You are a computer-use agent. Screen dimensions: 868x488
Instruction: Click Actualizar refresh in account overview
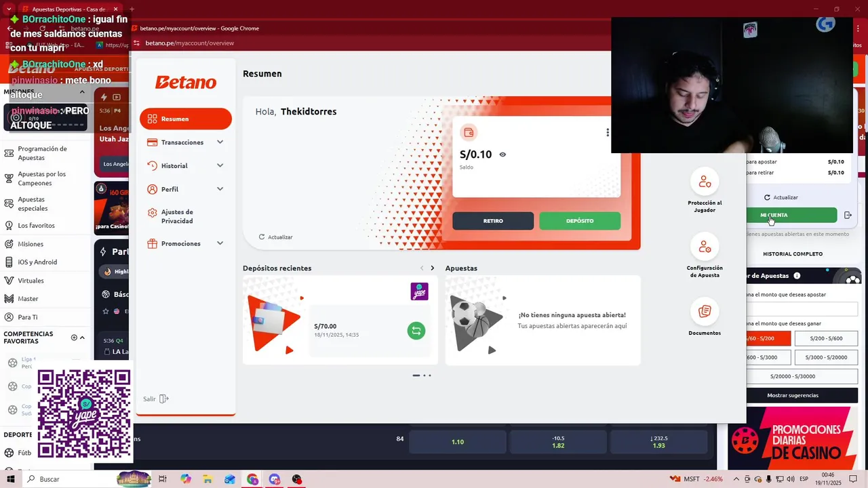coord(275,237)
